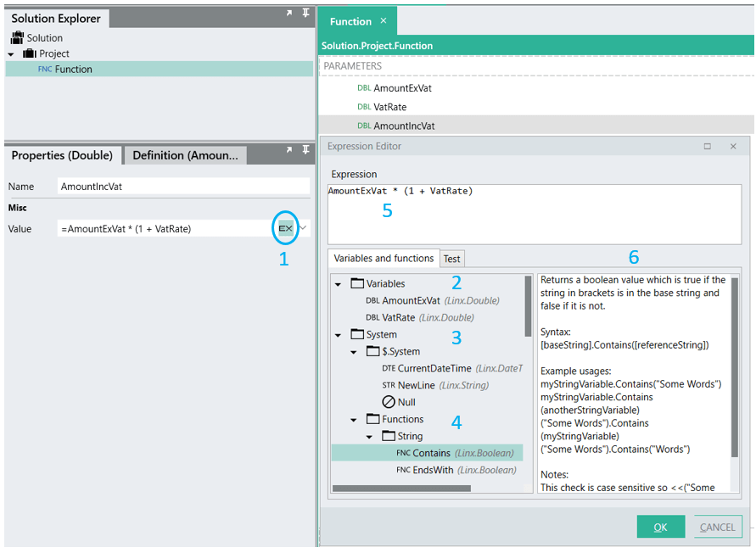This screenshot has height=553, width=756.
Task: Click the Null circle-slash icon
Action: (x=389, y=402)
